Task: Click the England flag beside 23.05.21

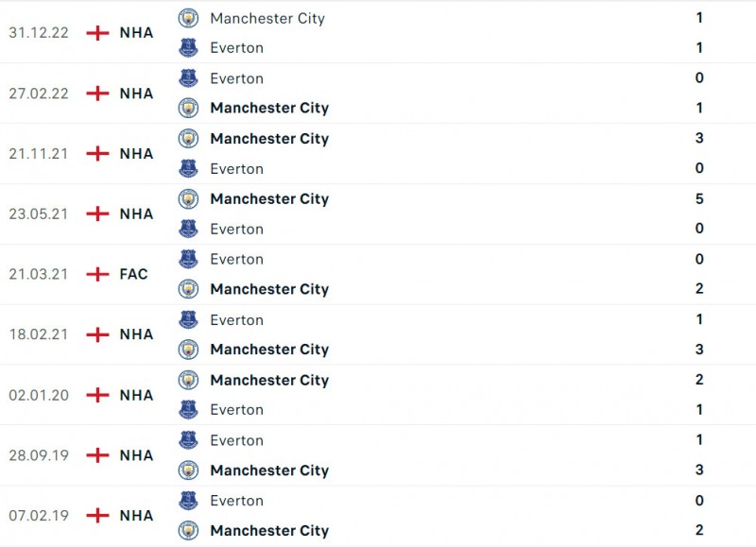Action: [x=97, y=214]
